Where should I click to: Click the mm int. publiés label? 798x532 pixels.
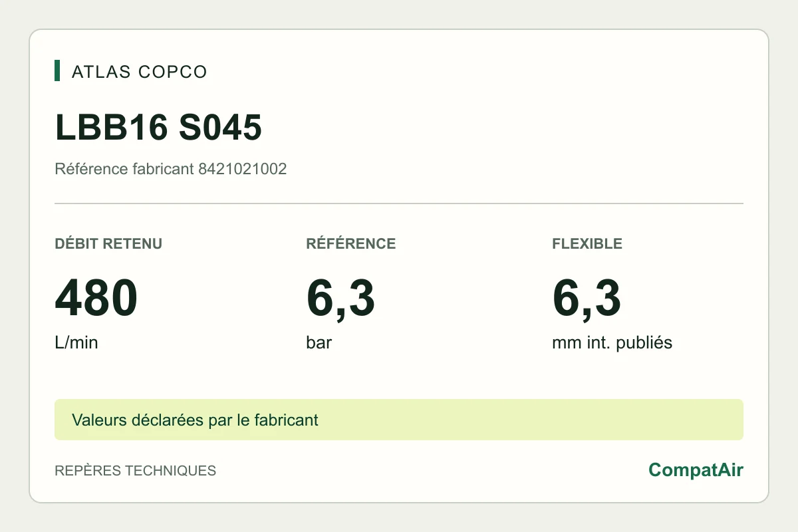(612, 343)
